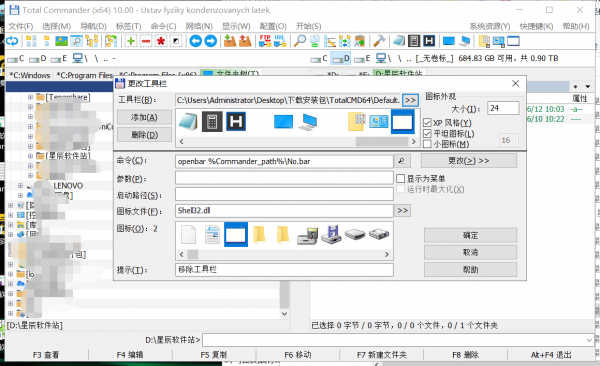The height and width of the screenshot is (366, 600).
Task: Click the >> button beside the icon file field
Action: pos(403,211)
